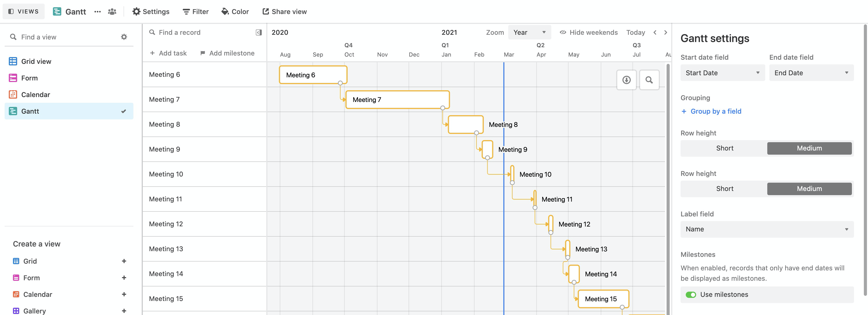Click the magnifier button on Gantt chart

click(x=649, y=80)
